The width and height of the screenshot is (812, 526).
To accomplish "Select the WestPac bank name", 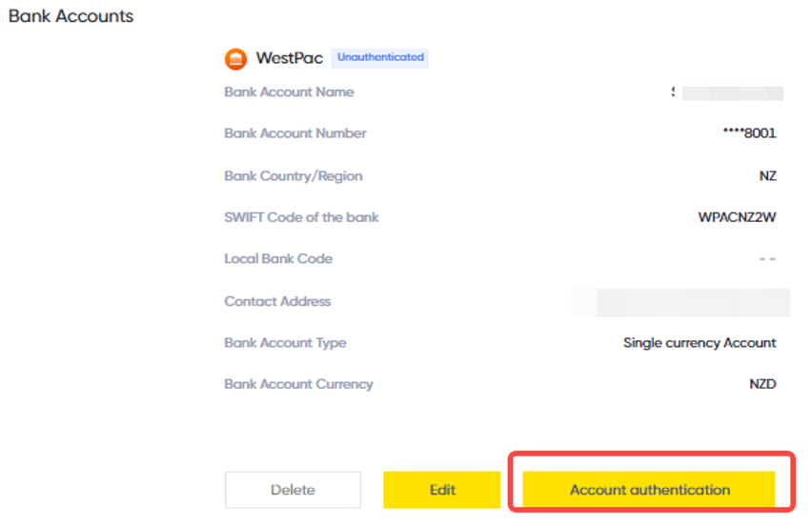I will tap(290, 58).
